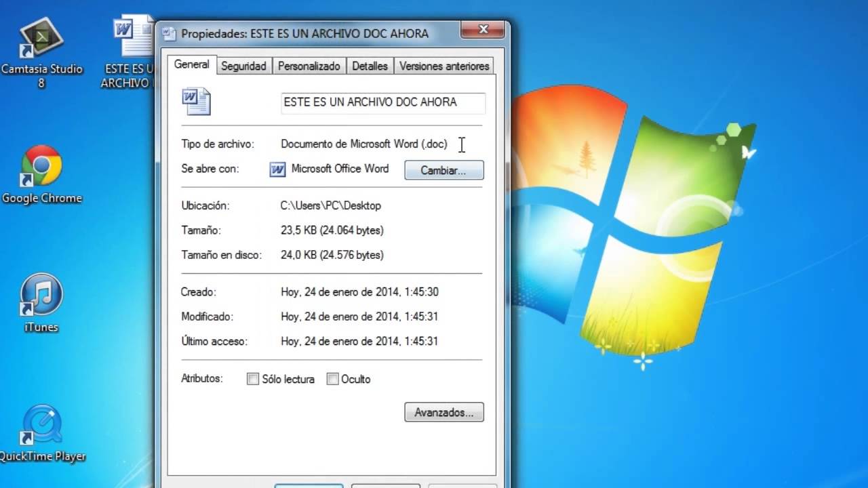The height and width of the screenshot is (488, 868).
Task: Click the C:\Users\PC\Desktop location text
Action: 331,205
